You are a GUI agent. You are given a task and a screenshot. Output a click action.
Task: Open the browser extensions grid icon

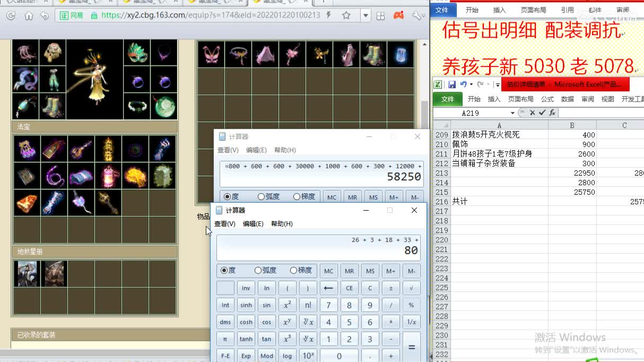point(381,16)
